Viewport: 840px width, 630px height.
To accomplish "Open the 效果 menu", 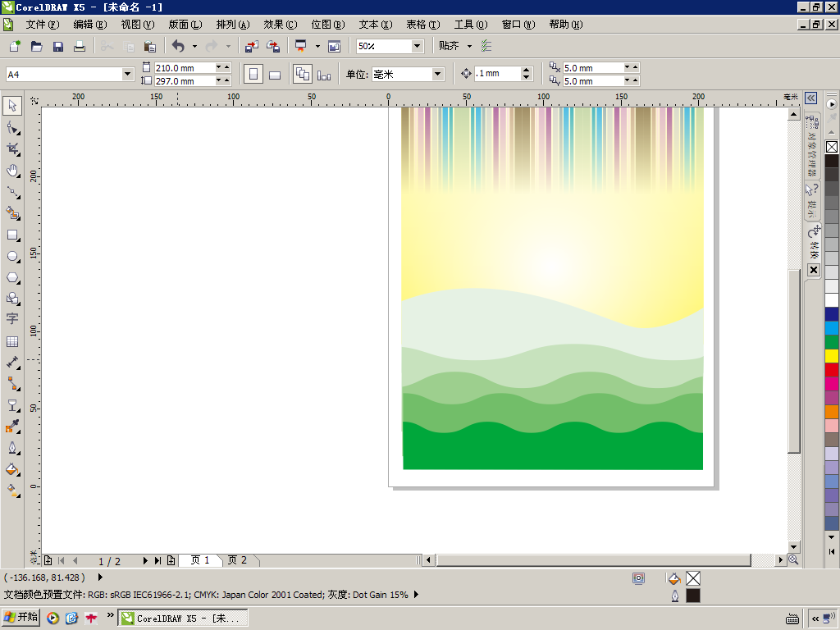I will 281,25.
